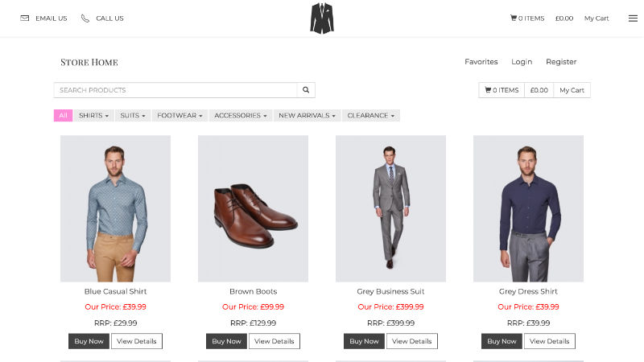Expand the CLEARANCE dropdown
Image resolution: width=644 pixels, height=362 pixels.
tap(370, 115)
